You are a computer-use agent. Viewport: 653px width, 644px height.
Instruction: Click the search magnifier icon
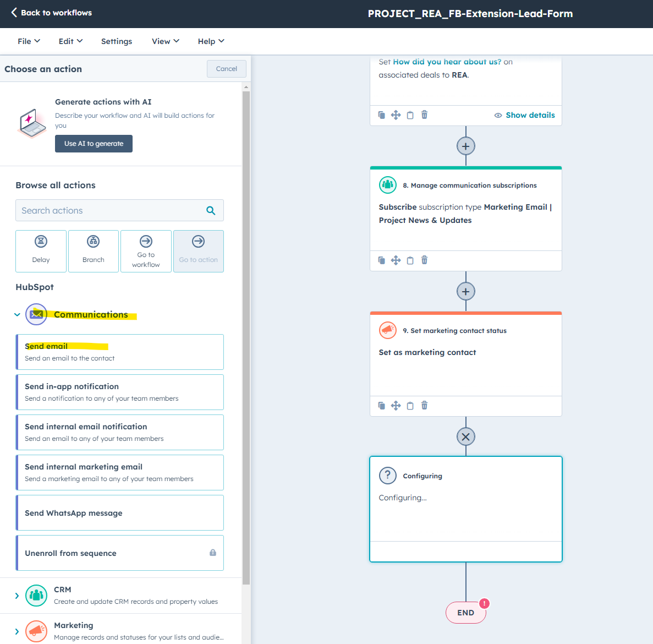pyautogui.click(x=211, y=211)
